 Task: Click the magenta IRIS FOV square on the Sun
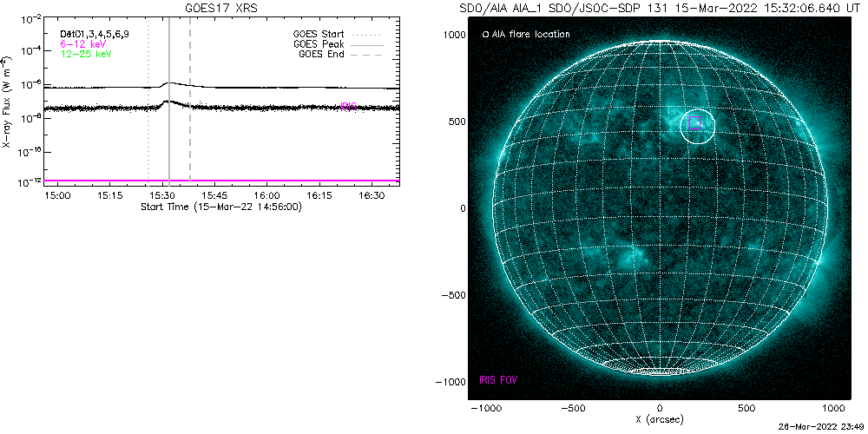click(695, 122)
